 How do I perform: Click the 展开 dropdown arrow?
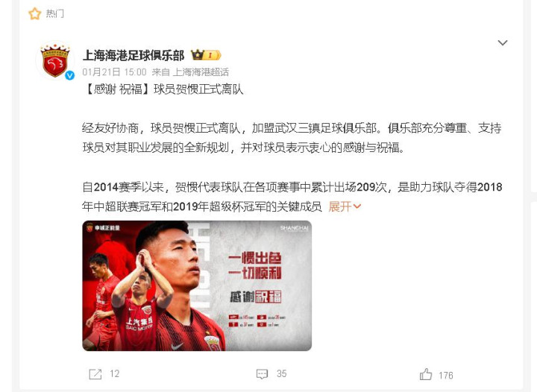click(x=357, y=206)
